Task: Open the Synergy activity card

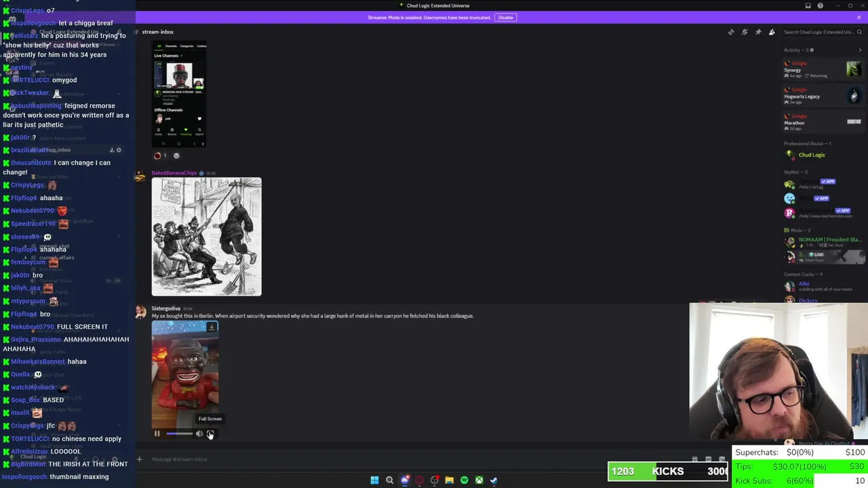Action: (823, 69)
